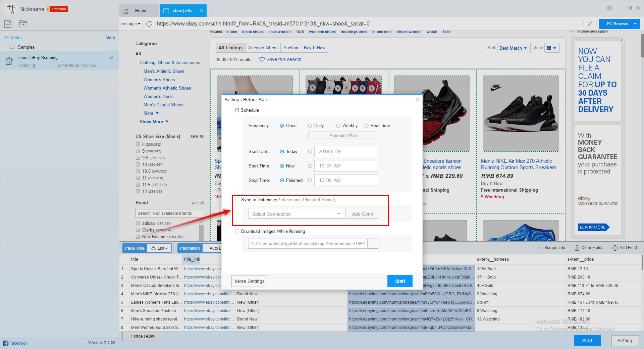Enable Sync to Database
Viewport: 644px width, 349px height.
(x=237, y=200)
